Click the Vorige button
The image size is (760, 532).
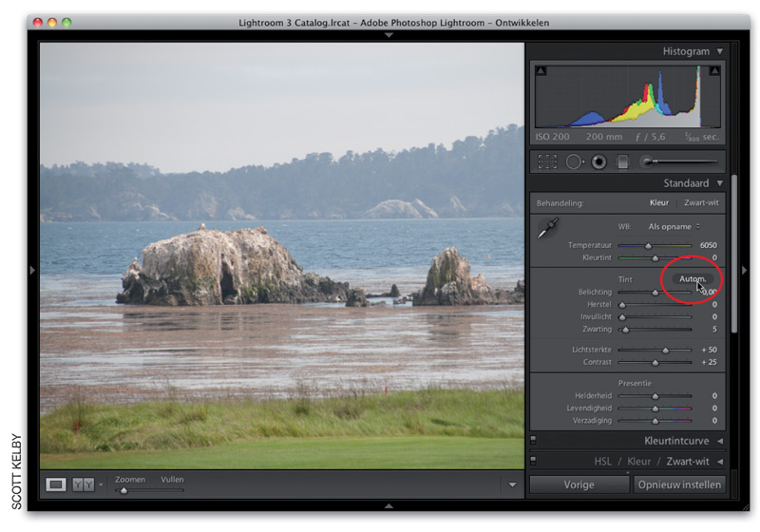(579, 484)
